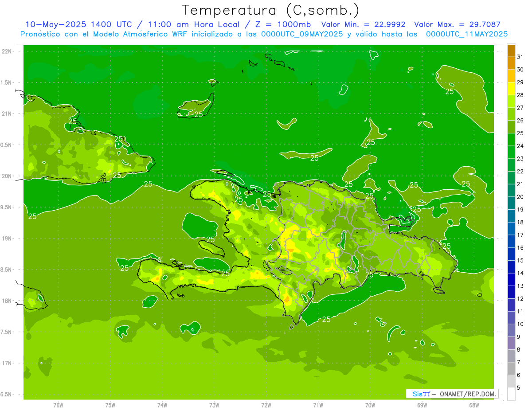Click 'Valor Min. = 22.9992' value

tap(364, 24)
